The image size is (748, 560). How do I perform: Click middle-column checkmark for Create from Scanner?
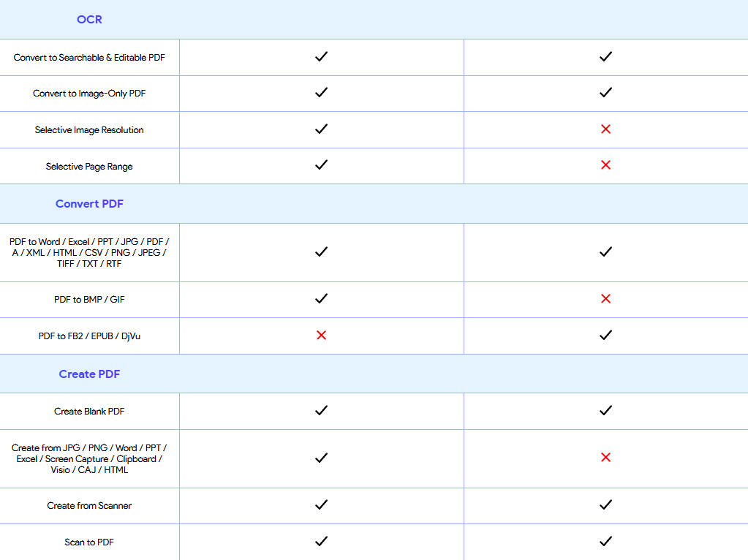[322, 504]
